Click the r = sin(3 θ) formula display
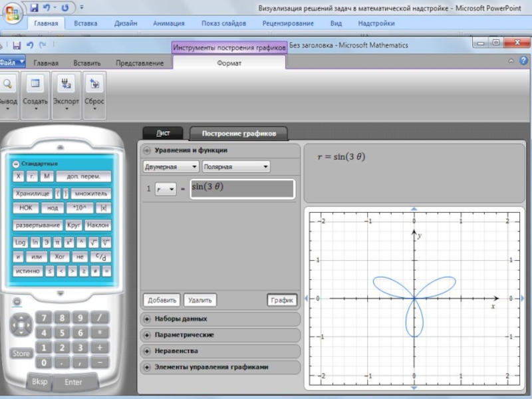The width and height of the screenshot is (532, 399). point(341,157)
